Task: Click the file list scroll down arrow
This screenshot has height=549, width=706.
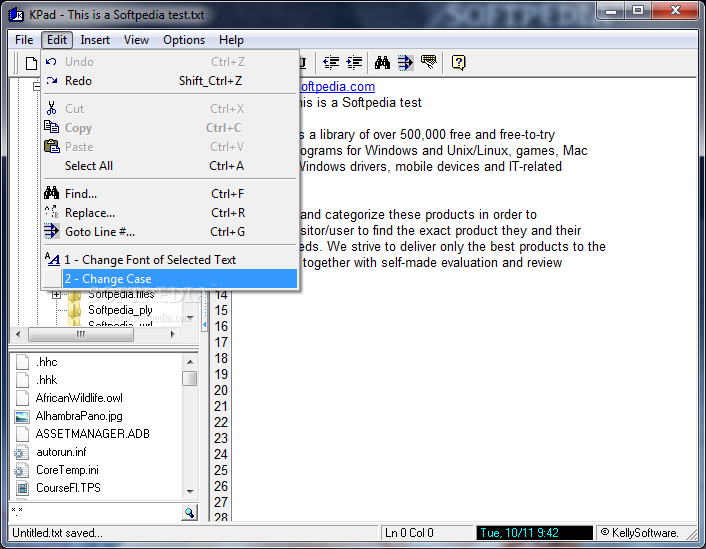Action: click(x=190, y=491)
